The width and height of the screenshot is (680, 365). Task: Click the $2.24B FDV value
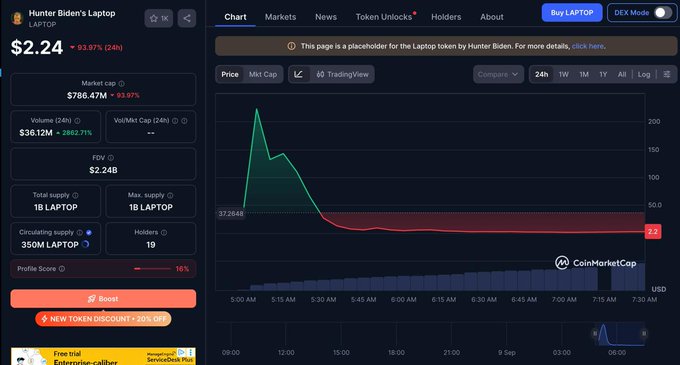tap(103, 170)
